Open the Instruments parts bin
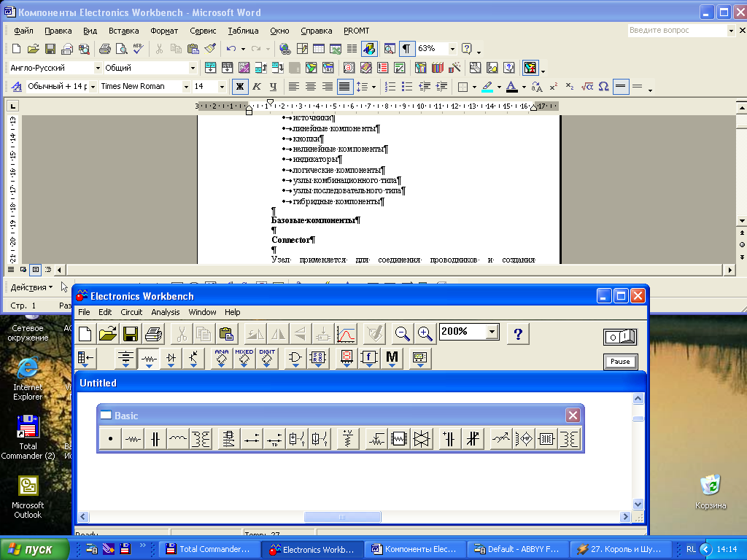 pyautogui.click(x=419, y=359)
